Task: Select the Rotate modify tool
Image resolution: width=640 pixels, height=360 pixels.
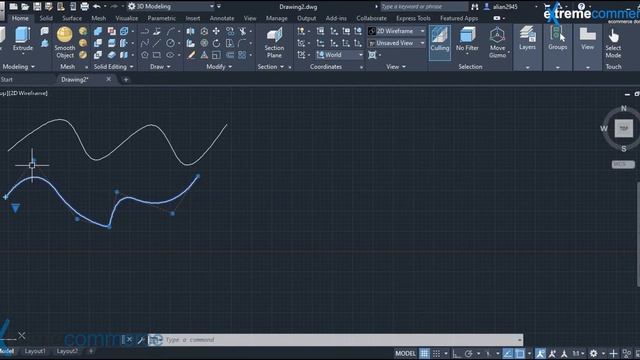Action: pyautogui.click(x=216, y=43)
